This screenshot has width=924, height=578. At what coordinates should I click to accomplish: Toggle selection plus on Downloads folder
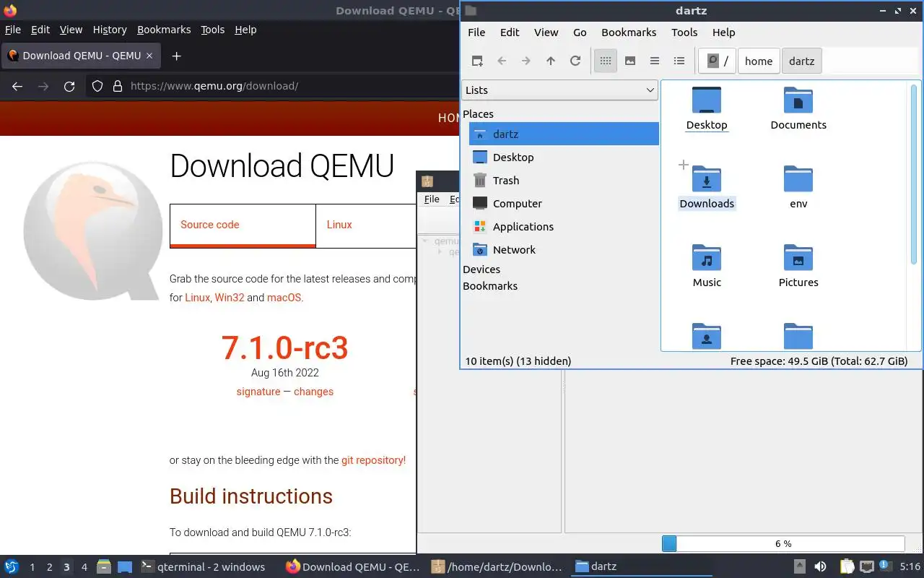tap(684, 165)
